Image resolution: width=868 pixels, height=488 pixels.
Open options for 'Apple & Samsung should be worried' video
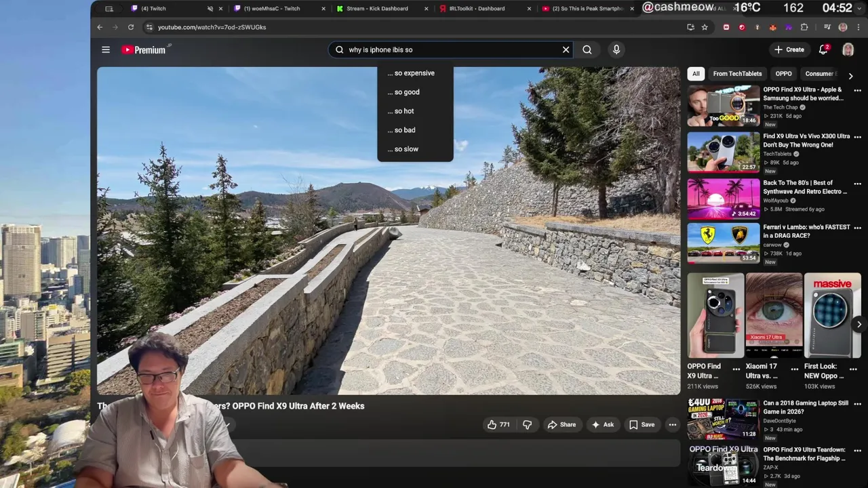pos(857,90)
